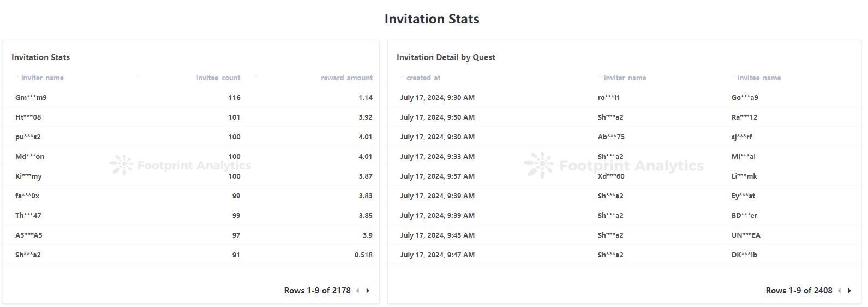This screenshot has height=307, width=868.
Task: Sort inviter name column in Invitation Detail by Quest
Action: tap(625, 78)
